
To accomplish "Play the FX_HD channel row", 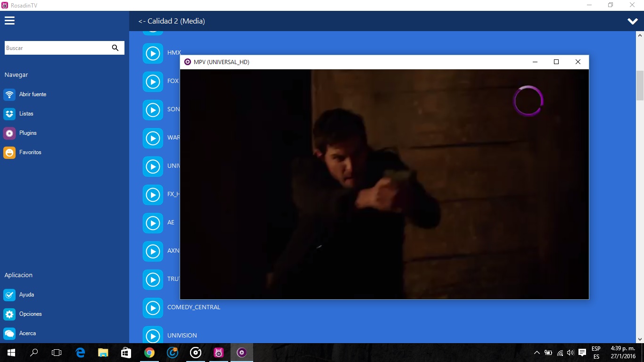I will pyautogui.click(x=153, y=195).
